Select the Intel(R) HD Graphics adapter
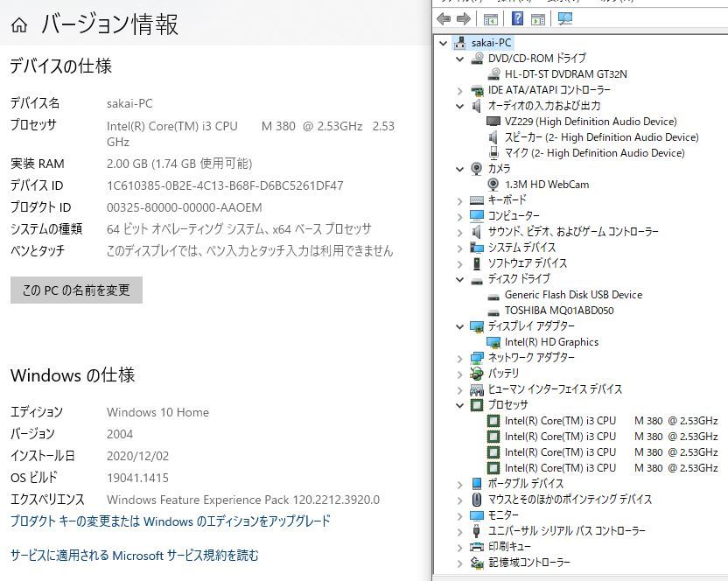Screen dimensions: 728x581 point(496,342)
